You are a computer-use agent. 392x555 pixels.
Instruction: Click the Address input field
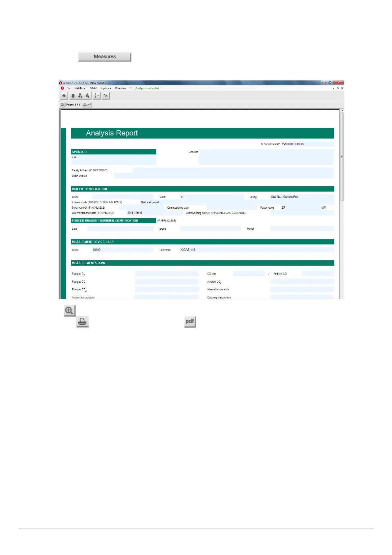[x=266, y=157]
